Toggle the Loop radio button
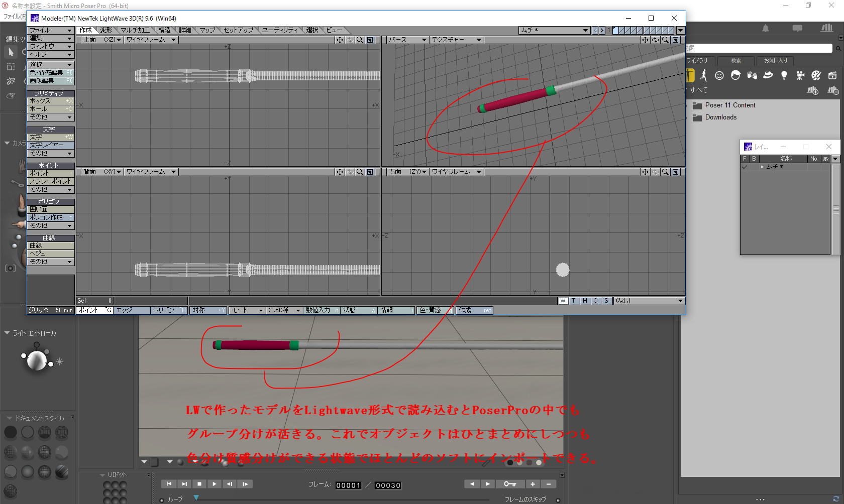844x504 pixels. click(x=162, y=500)
